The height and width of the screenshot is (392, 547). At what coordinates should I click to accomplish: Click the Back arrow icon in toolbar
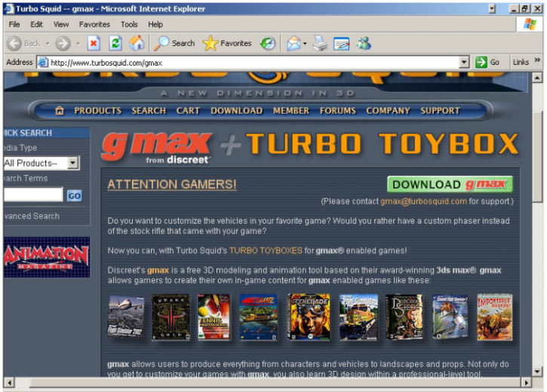pyautogui.click(x=14, y=44)
